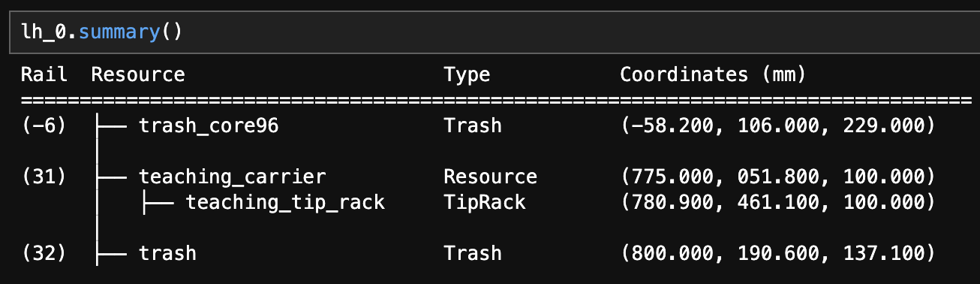Click the rail number (32)
Screen dimensions: 980x284
(x=44, y=253)
